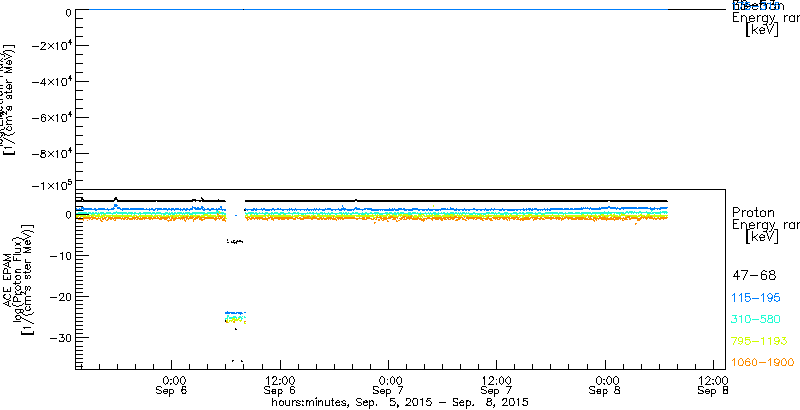This screenshot has height=410, width=800.
Task: Click the -10 tick on proton flux axis
Action: tap(59, 255)
